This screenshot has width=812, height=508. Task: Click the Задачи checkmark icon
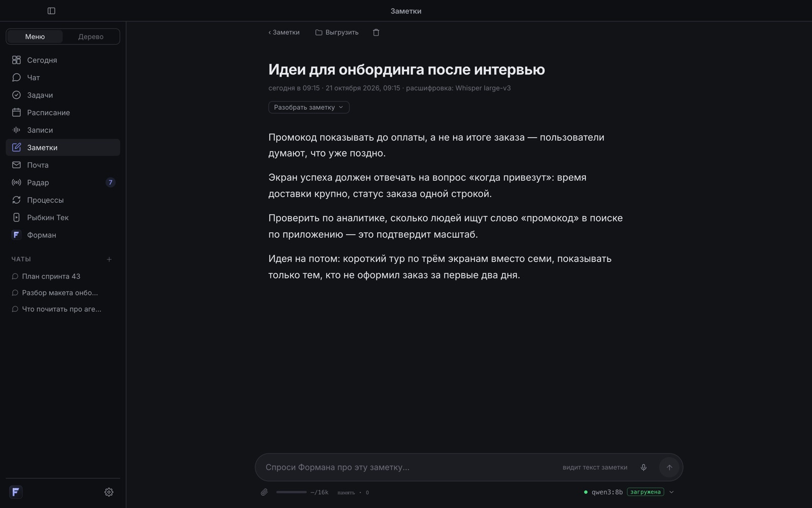[16, 95]
